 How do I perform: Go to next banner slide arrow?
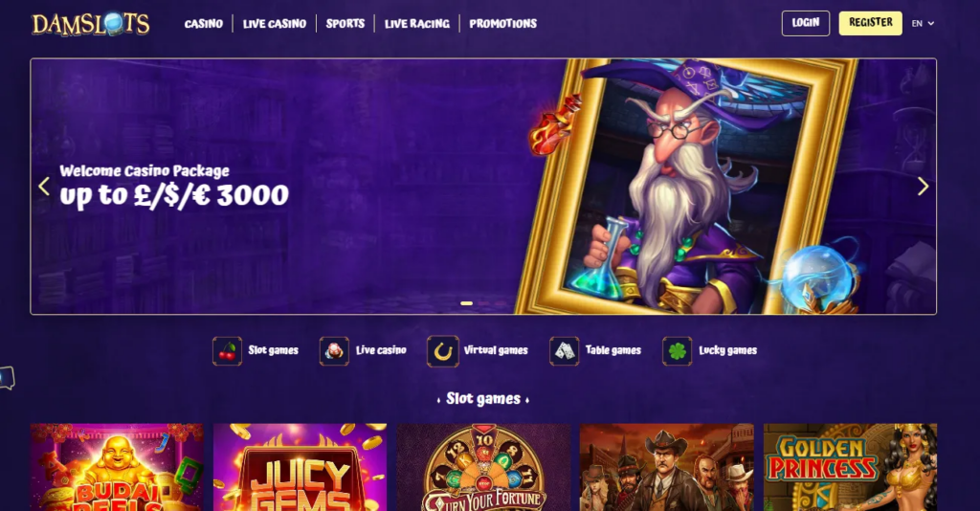point(923,187)
